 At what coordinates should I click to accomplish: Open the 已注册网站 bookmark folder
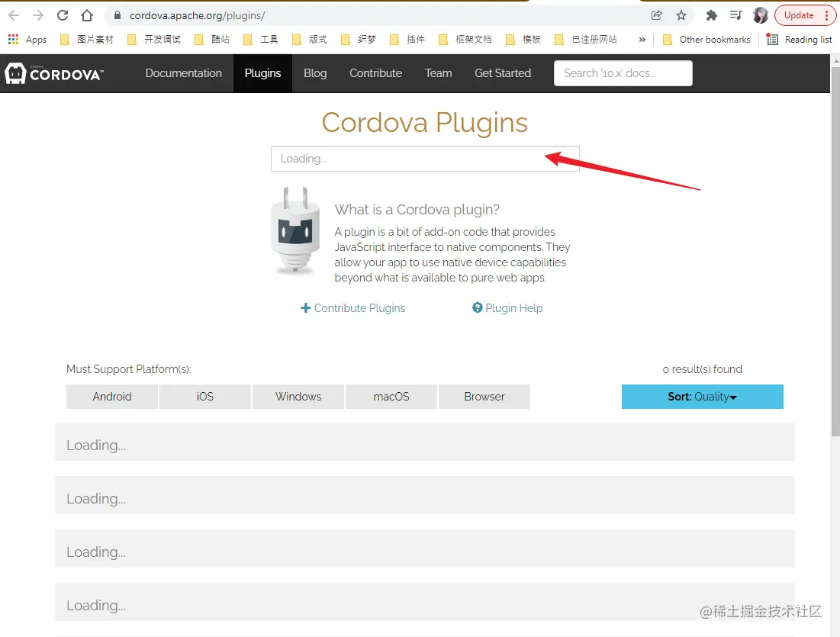(585, 40)
